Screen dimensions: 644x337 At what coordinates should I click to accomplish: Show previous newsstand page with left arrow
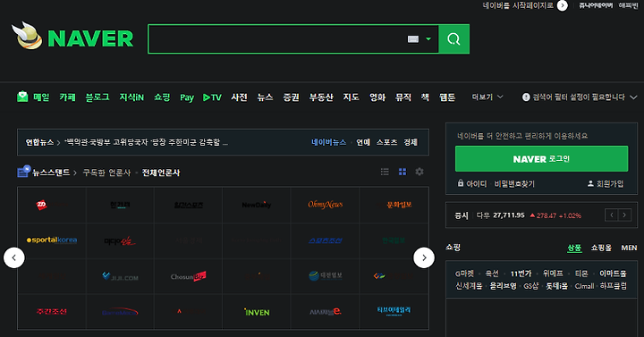point(14,257)
